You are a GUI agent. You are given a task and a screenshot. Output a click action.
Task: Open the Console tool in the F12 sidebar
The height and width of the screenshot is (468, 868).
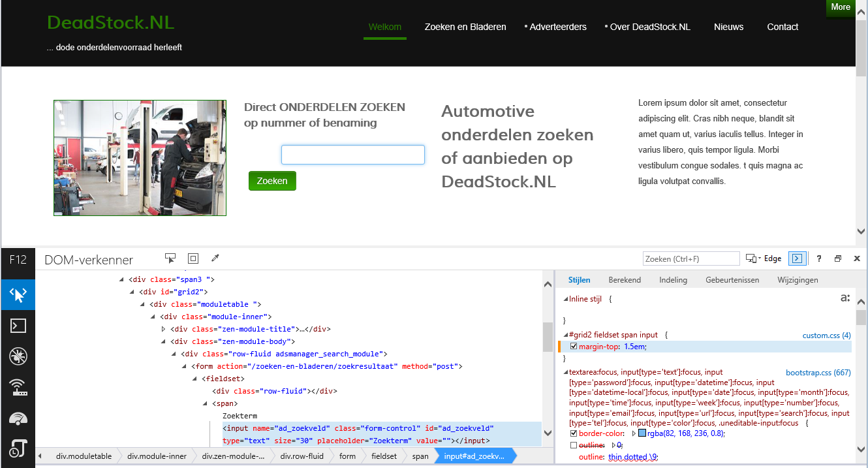[18, 326]
